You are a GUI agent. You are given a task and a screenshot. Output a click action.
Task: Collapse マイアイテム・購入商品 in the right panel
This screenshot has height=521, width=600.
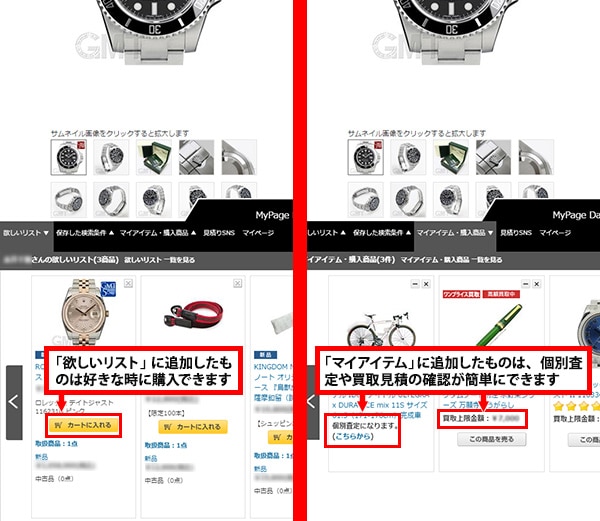(455, 233)
